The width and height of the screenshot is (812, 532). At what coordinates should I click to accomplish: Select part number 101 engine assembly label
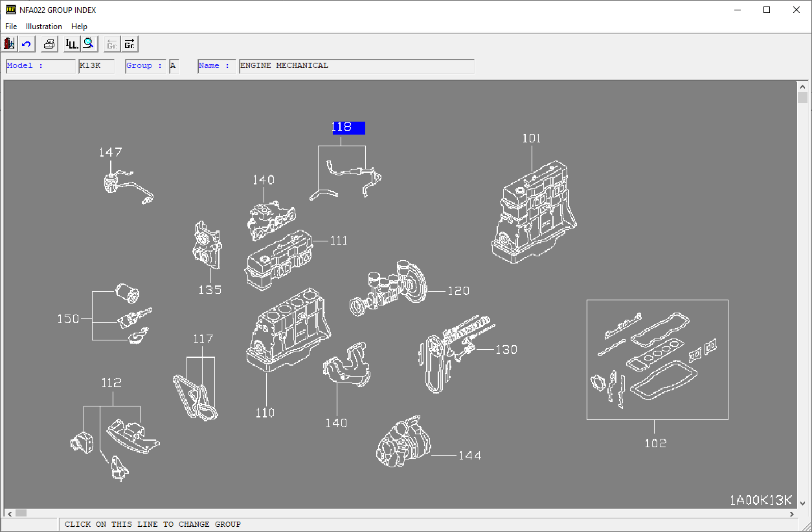click(531, 138)
